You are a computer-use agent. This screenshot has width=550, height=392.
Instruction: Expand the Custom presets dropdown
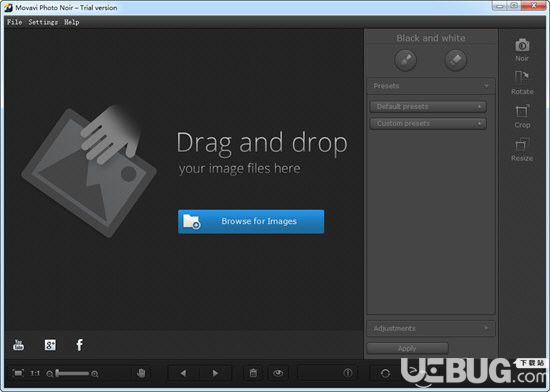[428, 123]
